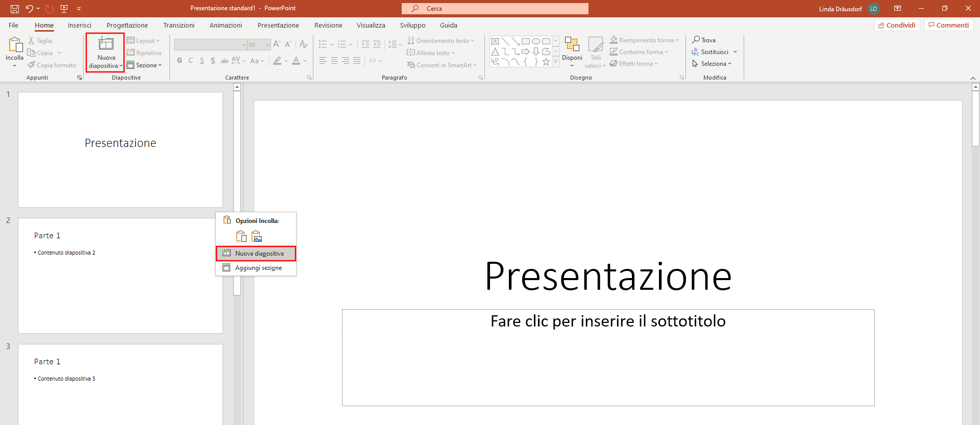Apply the text highlight color
980x425 pixels.
tap(277, 60)
